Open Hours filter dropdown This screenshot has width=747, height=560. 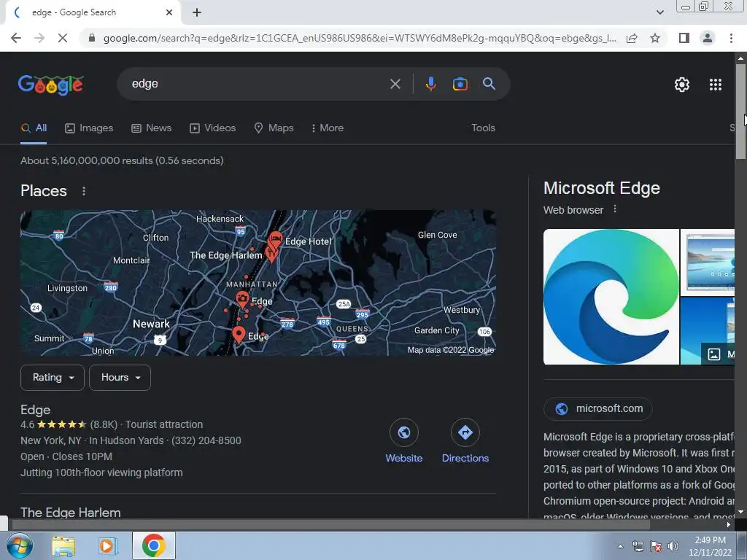click(120, 378)
